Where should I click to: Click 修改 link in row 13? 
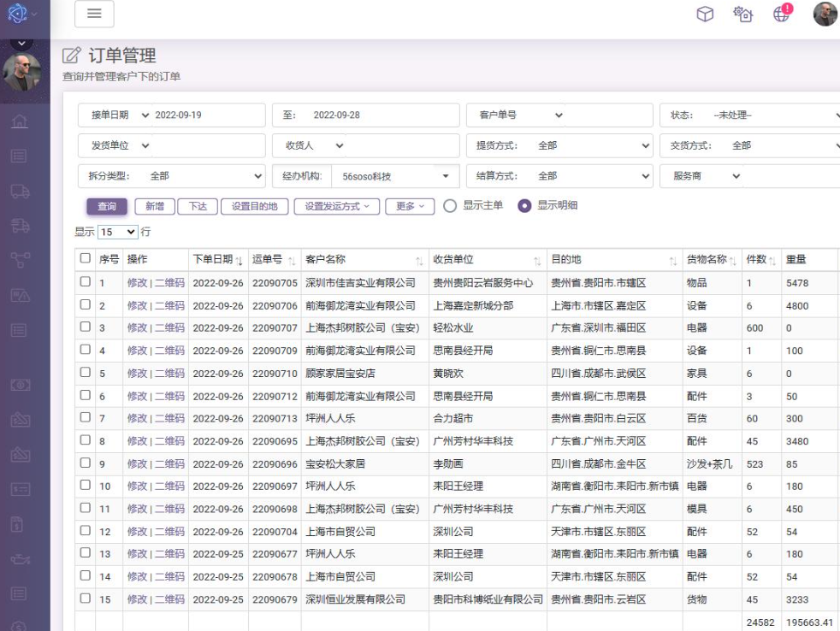[x=137, y=554]
